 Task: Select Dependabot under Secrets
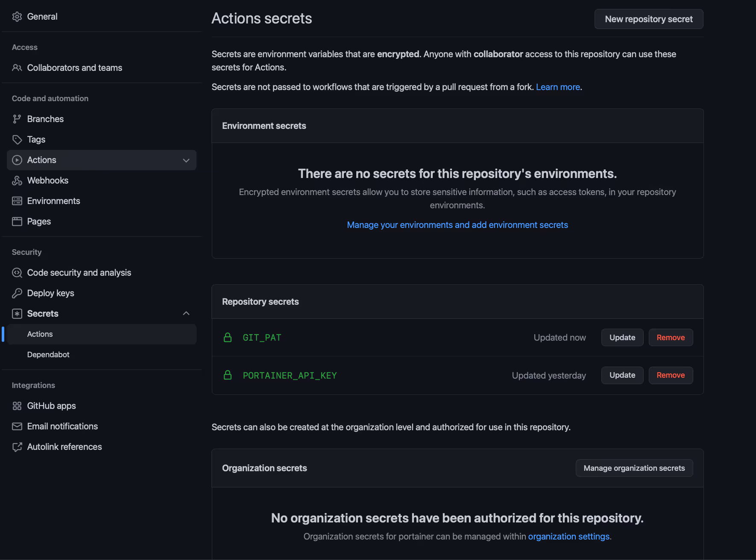click(102, 355)
